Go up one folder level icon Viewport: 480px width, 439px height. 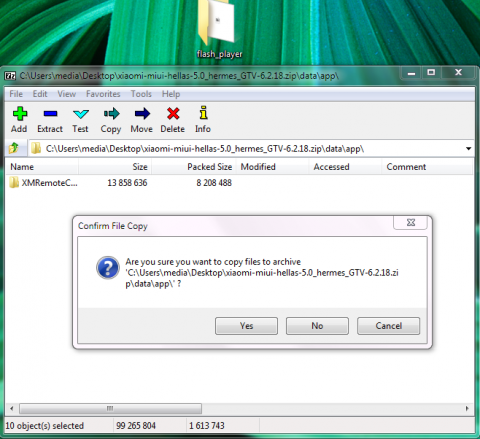coord(14,148)
